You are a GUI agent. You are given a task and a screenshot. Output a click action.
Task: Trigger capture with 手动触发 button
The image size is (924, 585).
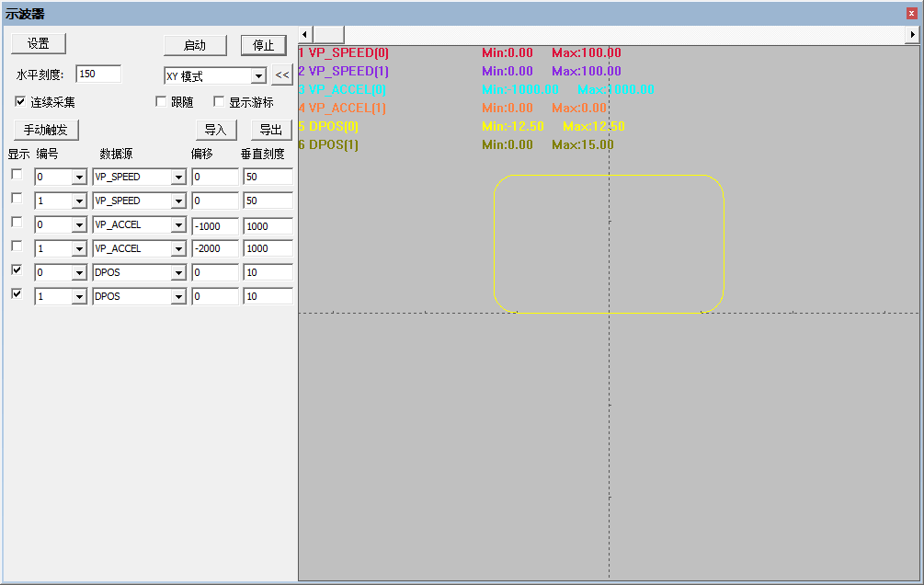click(x=45, y=129)
